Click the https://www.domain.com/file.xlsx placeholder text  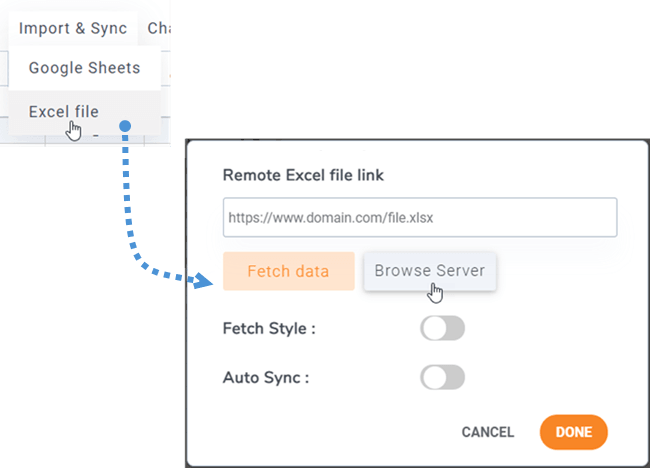pos(331,218)
